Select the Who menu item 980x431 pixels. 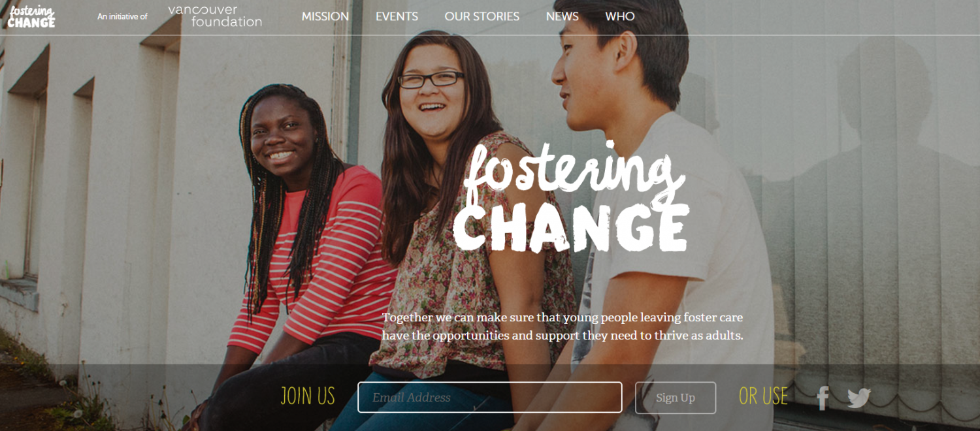coord(620,16)
